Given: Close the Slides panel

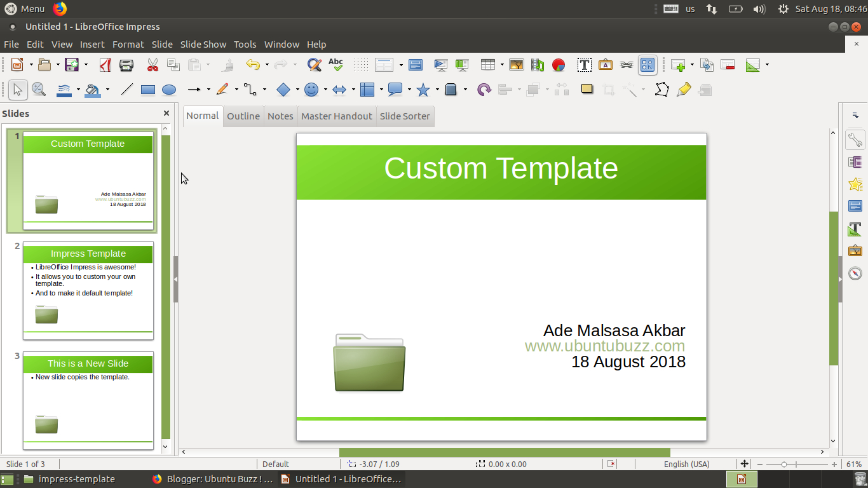Looking at the screenshot, I should pos(166,113).
